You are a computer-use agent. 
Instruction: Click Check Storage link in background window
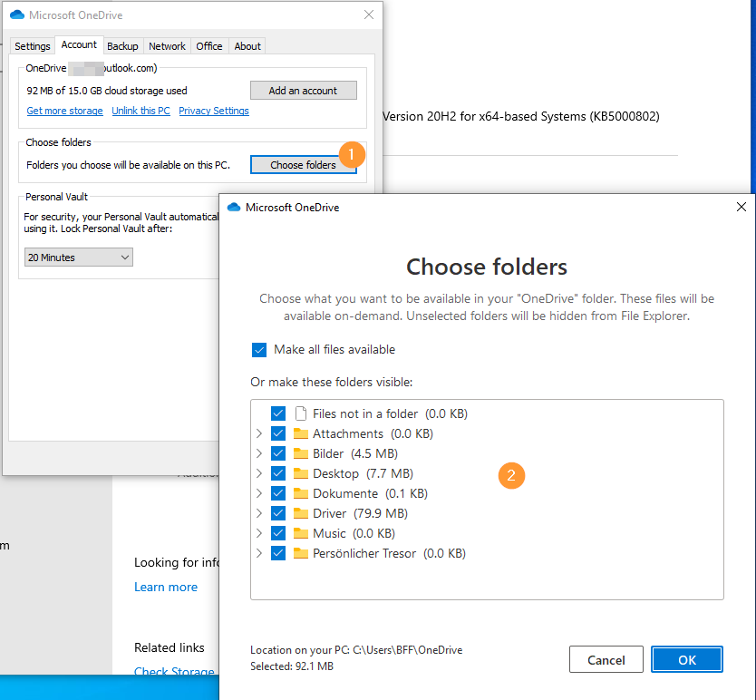(x=174, y=671)
